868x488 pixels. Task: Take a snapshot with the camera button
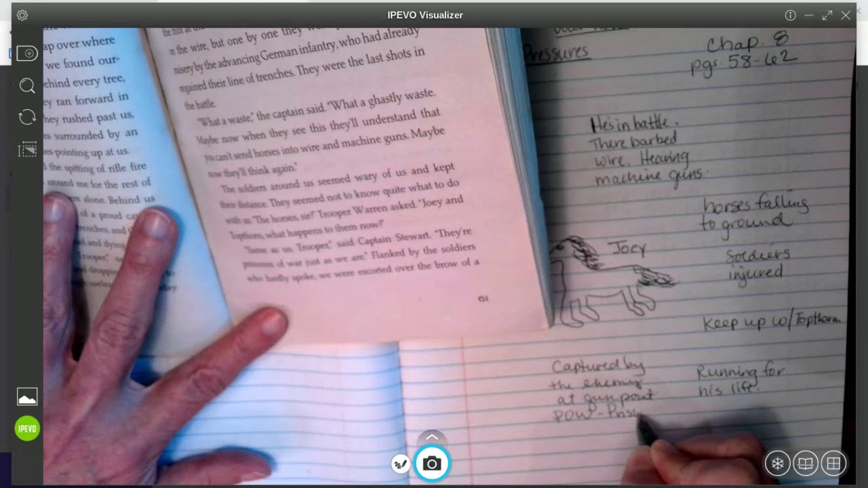[x=432, y=464]
